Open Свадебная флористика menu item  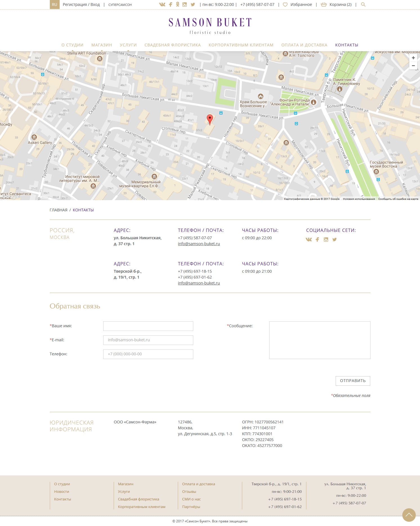(172, 45)
